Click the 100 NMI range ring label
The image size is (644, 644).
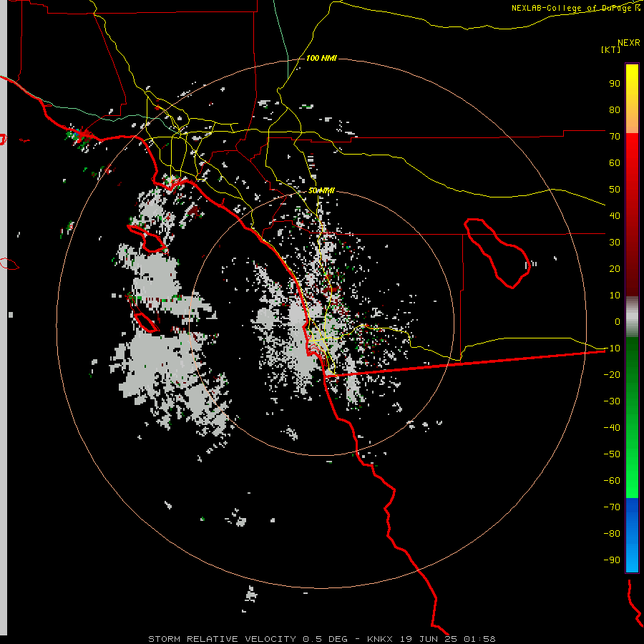coord(321,58)
